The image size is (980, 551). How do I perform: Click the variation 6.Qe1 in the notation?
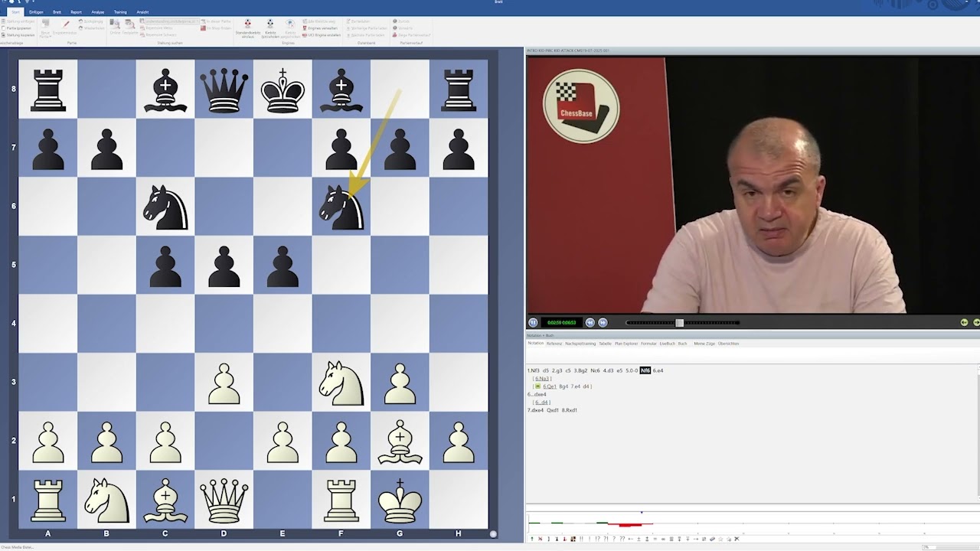pos(550,386)
